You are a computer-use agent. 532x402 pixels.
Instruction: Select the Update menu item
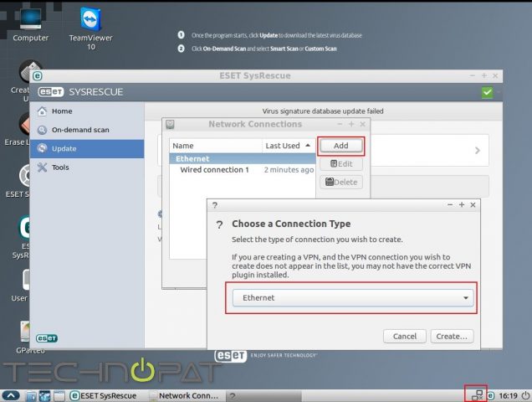coord(87,148)
